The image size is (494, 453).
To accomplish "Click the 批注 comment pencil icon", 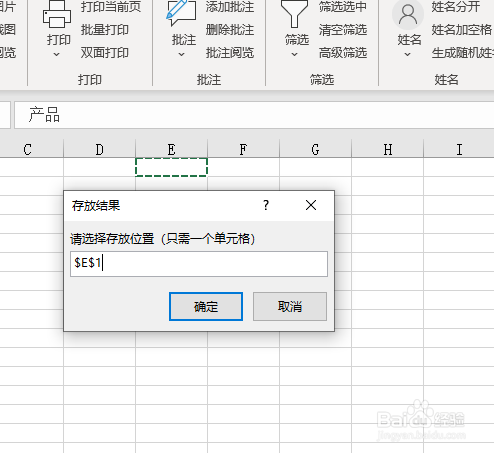I will tap(181, 13).
